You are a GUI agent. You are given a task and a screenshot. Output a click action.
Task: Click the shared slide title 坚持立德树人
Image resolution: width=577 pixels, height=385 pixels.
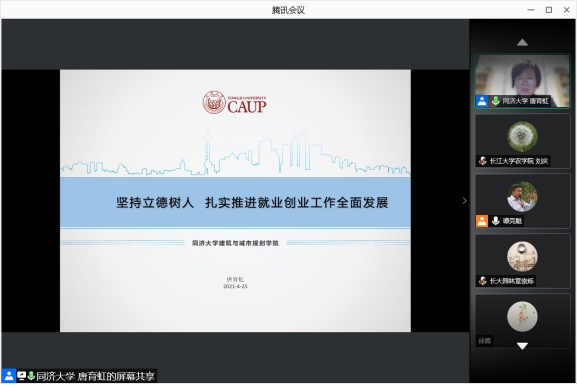(x=155, y=202)
